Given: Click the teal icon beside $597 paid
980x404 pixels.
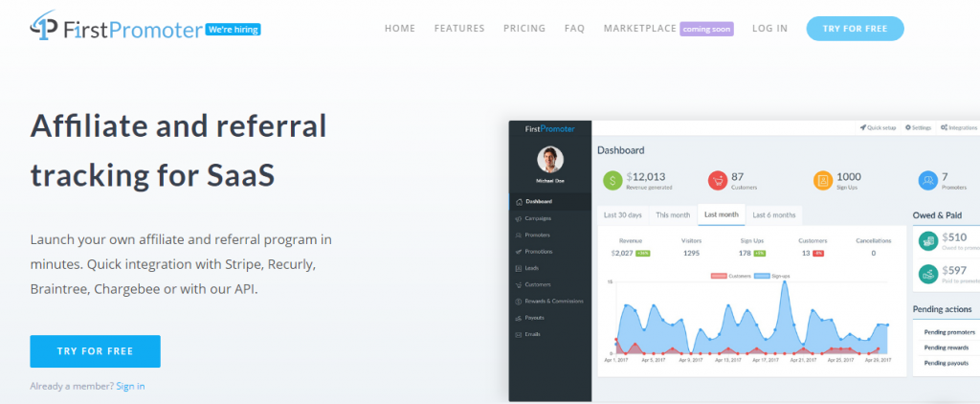Looking at the screenshot, I should click(928, 273).
